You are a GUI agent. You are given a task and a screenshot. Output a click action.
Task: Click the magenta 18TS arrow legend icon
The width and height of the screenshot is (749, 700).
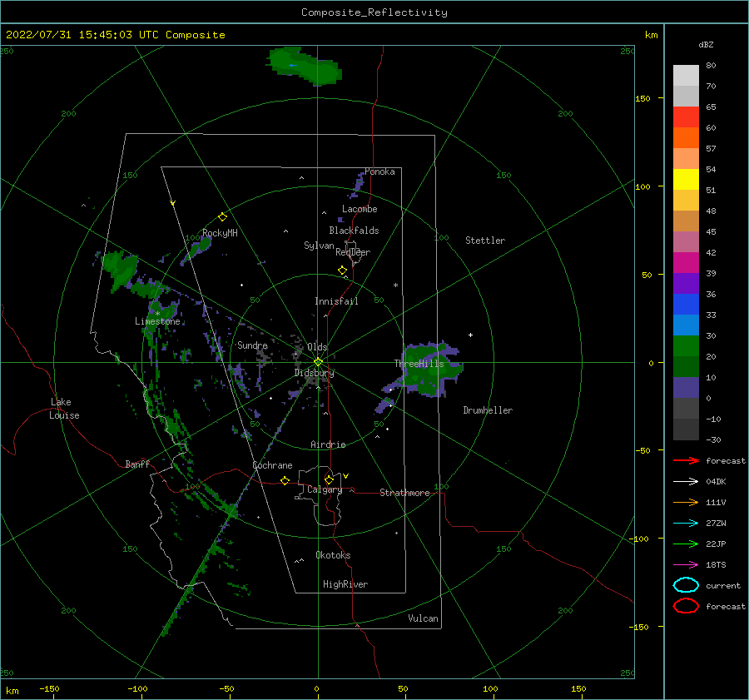[686, 565]
